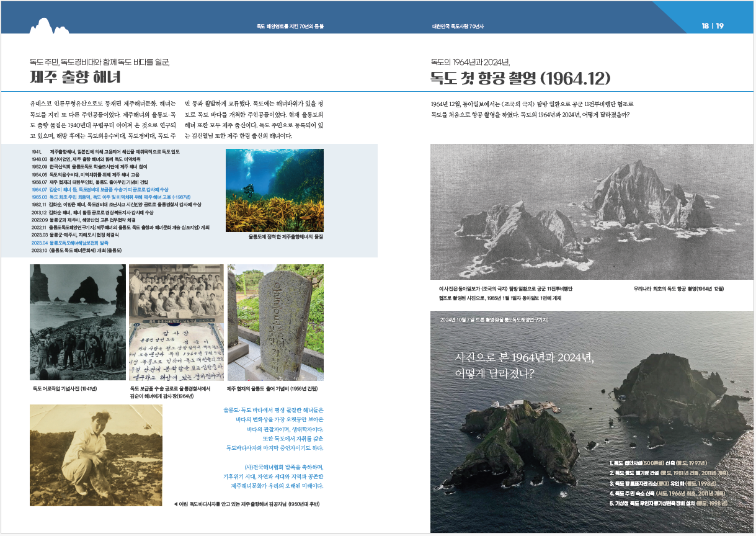The height and width of the screenshot is (536, 756).
Task: Click the 1948.03 timeline entry
Action: pos(87,159)
